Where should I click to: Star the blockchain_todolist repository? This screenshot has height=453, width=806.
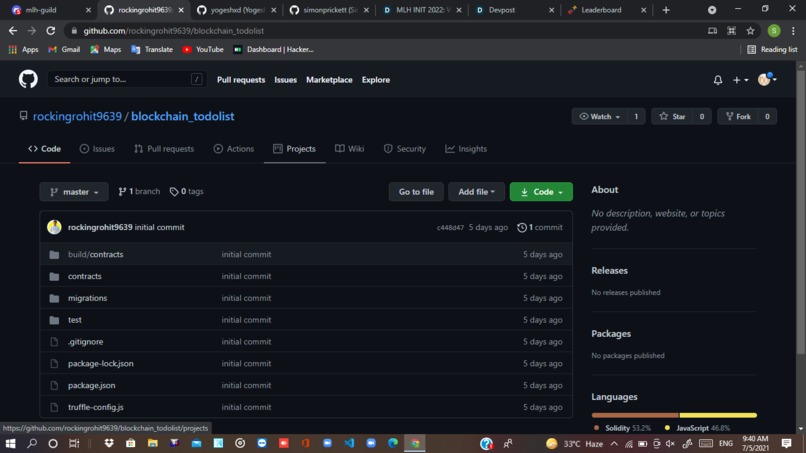[672, 117]
